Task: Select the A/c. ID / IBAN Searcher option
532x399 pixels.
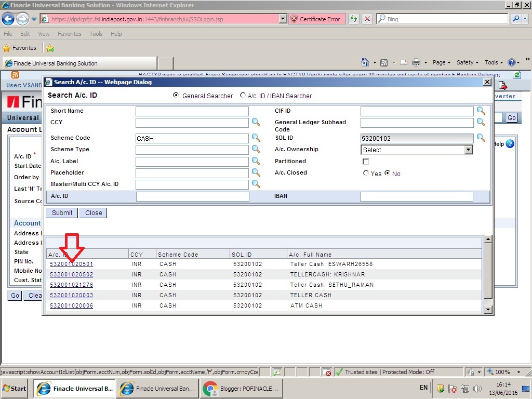Action: (x=243, y=96)
